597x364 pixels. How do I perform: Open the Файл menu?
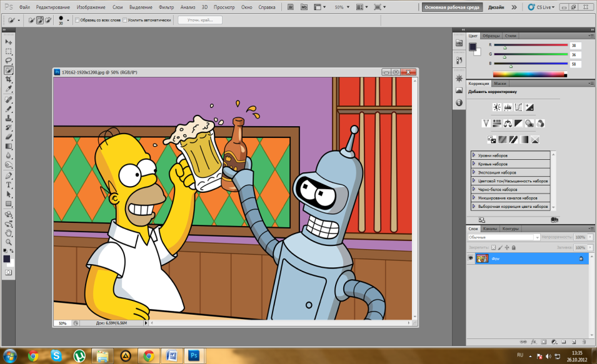24,7
